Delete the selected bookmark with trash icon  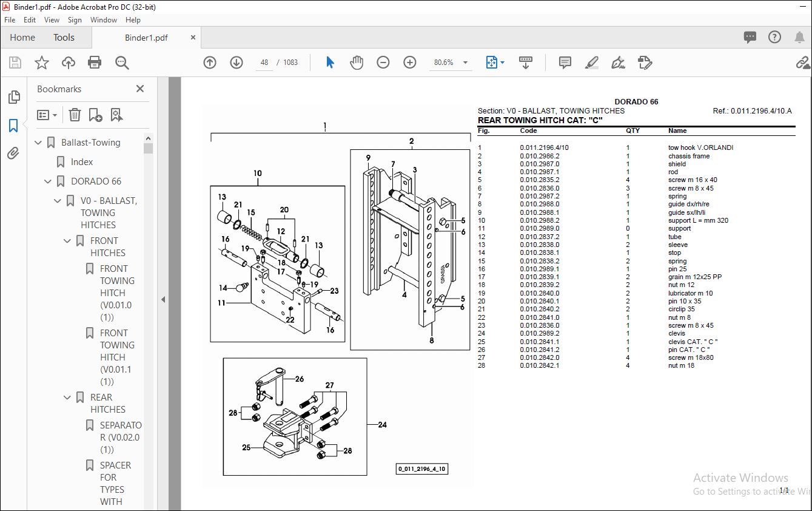tap(75, 115)
